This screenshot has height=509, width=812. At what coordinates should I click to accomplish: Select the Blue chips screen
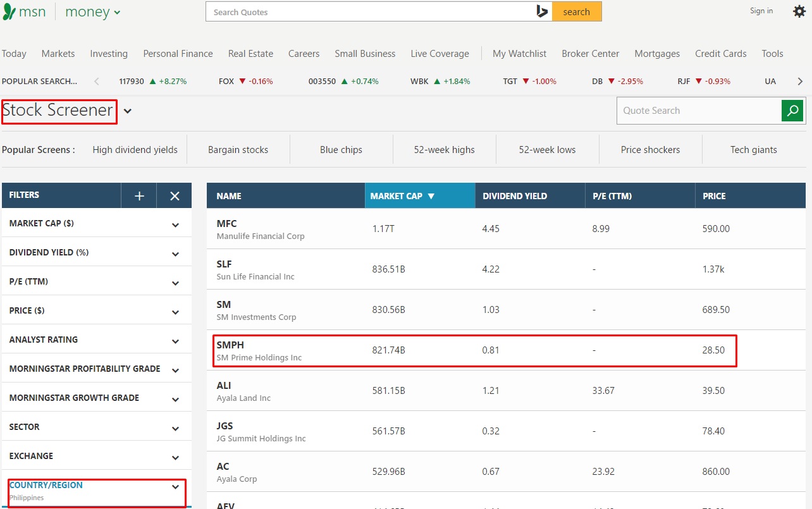click(341, 150)
